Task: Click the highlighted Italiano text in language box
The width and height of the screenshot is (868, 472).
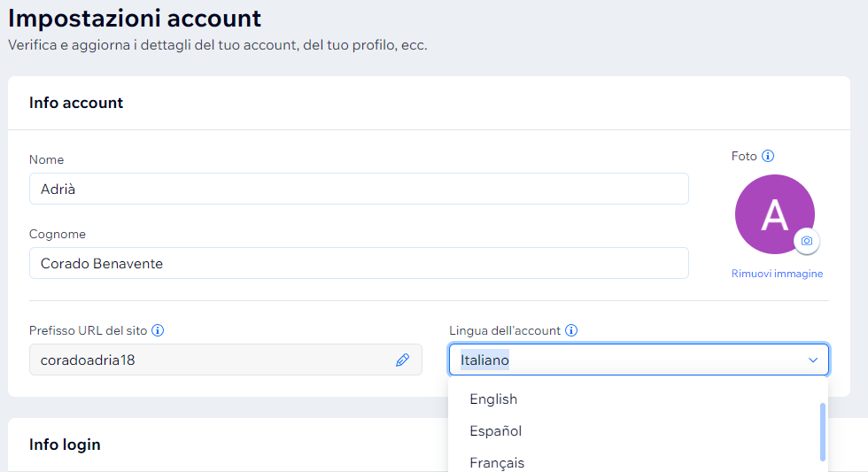Action: [x=484, y=360]
